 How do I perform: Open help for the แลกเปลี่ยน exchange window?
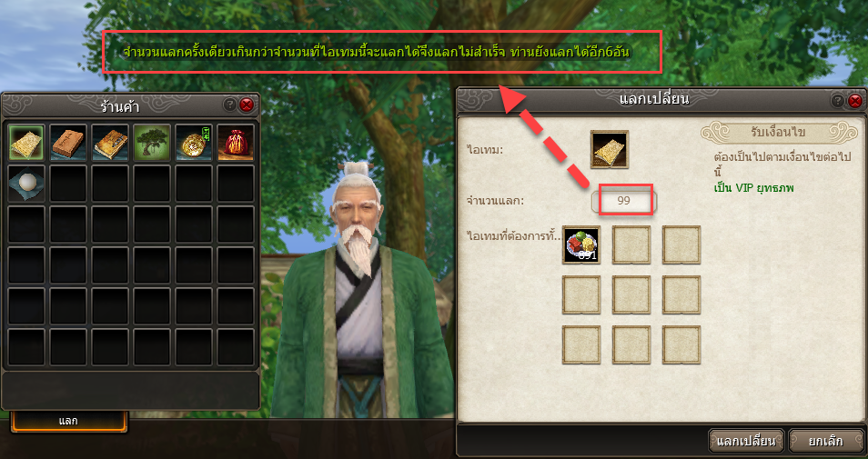pos(838,101)
